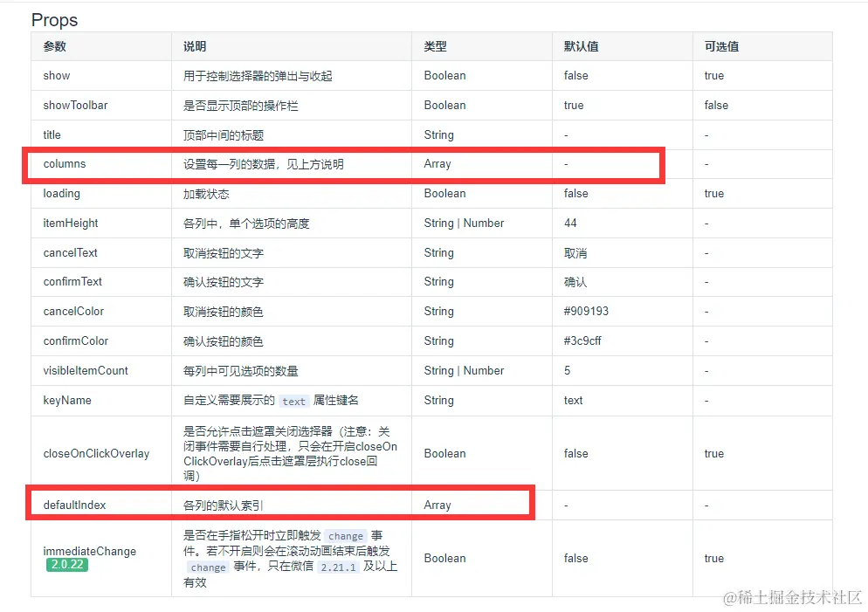The image size is (868, 612).
Task: Click the default value #909193
Action: [x=586, y=311]
